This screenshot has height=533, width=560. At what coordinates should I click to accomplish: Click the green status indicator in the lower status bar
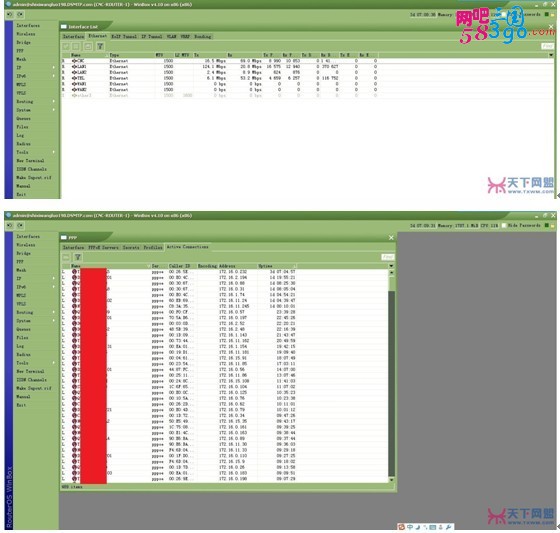coord(546,225)
